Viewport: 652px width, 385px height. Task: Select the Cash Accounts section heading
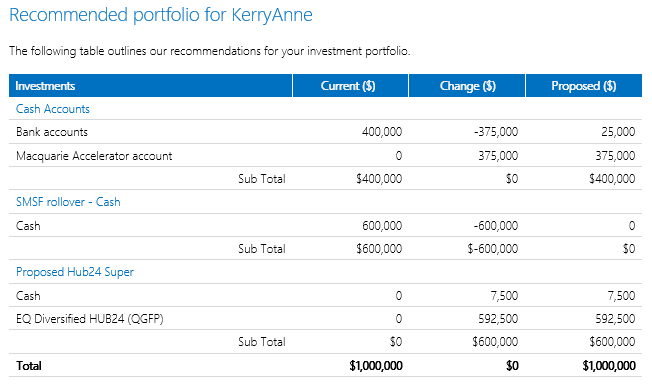53,109
